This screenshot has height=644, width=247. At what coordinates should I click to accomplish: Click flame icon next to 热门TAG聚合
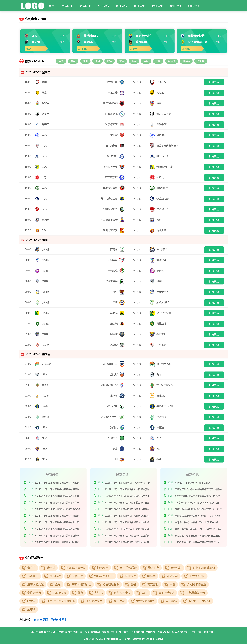click(21, 558)
